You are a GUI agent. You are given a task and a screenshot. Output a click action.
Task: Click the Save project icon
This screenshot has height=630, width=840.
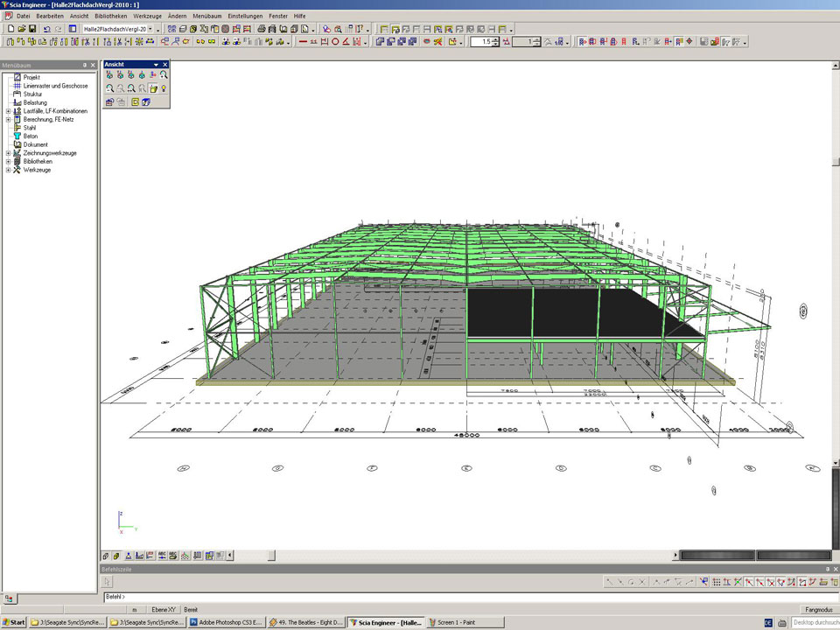pyautogui.click(x=33, y=29)
